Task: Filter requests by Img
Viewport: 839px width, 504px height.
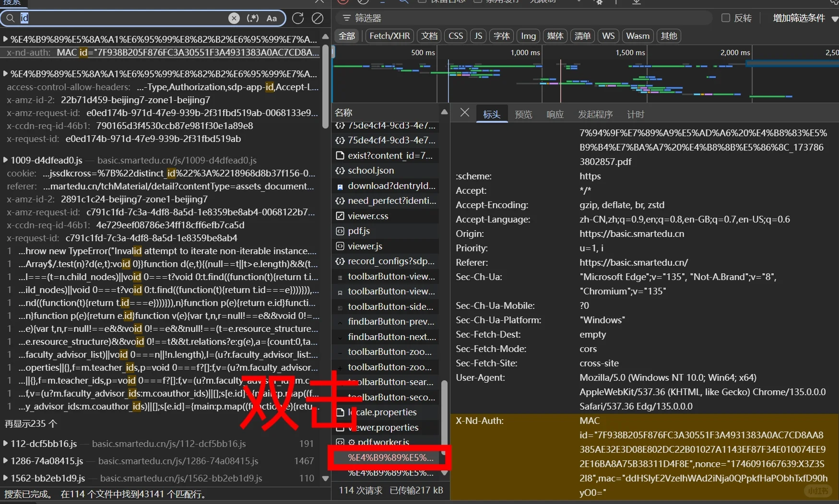Action: (528, 36)
